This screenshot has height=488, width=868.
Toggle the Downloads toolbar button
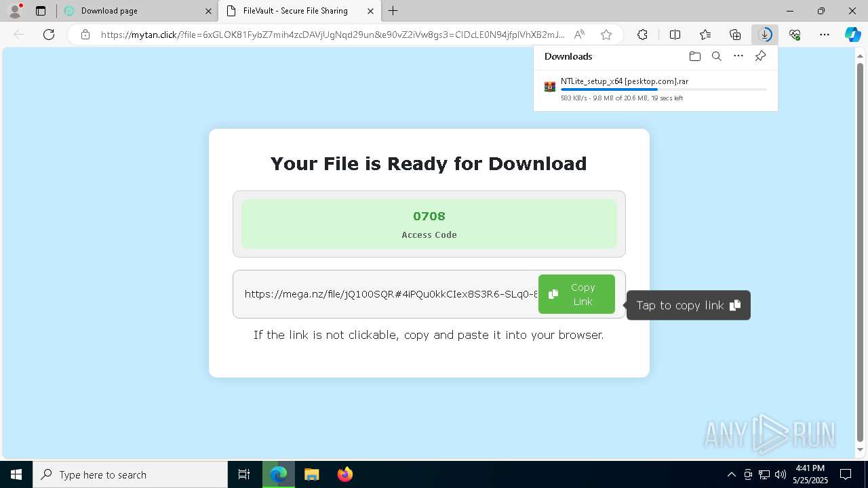765,35
